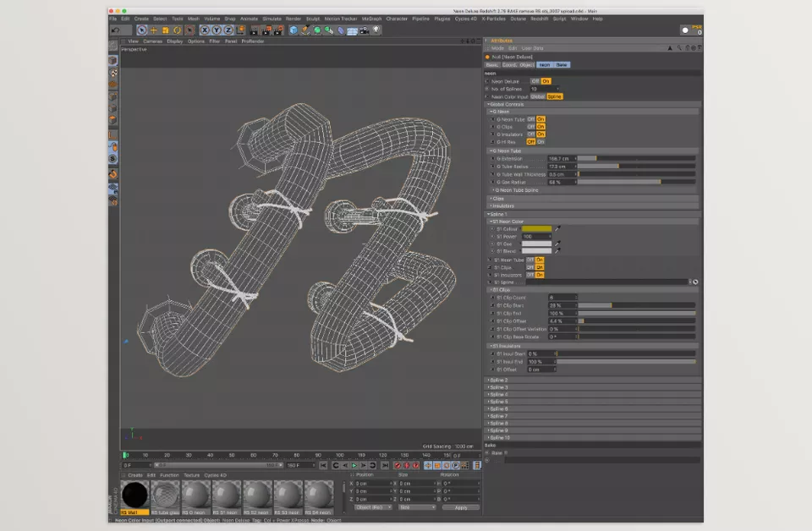Click the green Subdivision Surface generator icon
Viewport: 812px width, 531px height.
pos(317,30)
